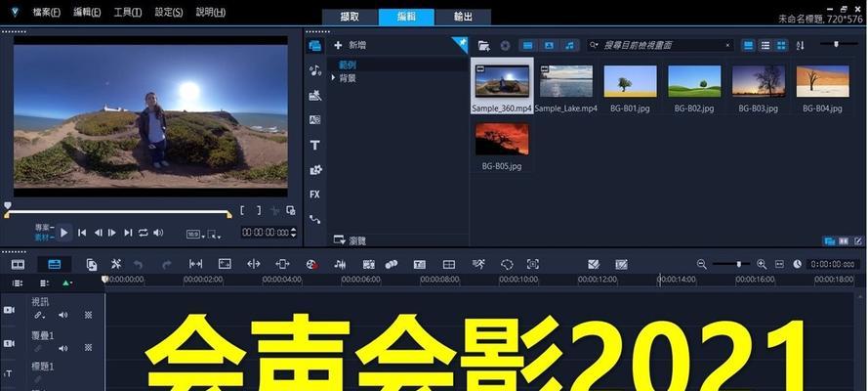Open the Path library icon
The height and width of the screenshot is (391, 868).
[315, 219]
